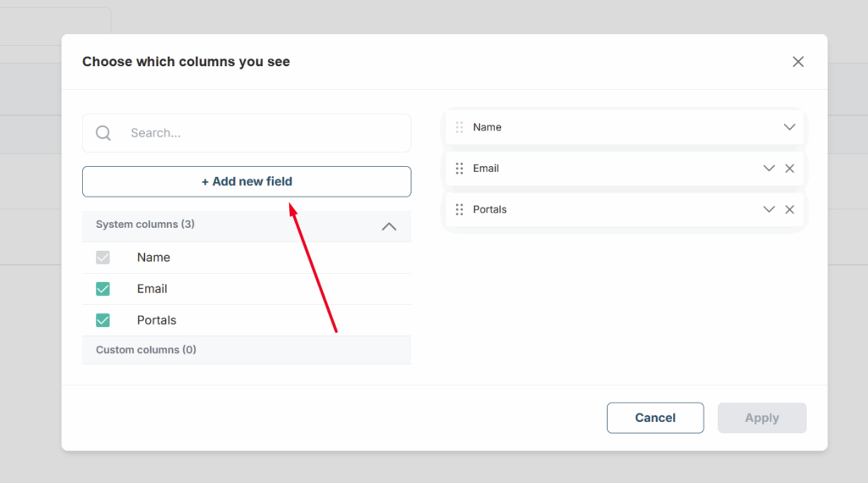Click the drag handle beside Portals
The height and width of the screenshot is (483, 868).
(459, 209)
